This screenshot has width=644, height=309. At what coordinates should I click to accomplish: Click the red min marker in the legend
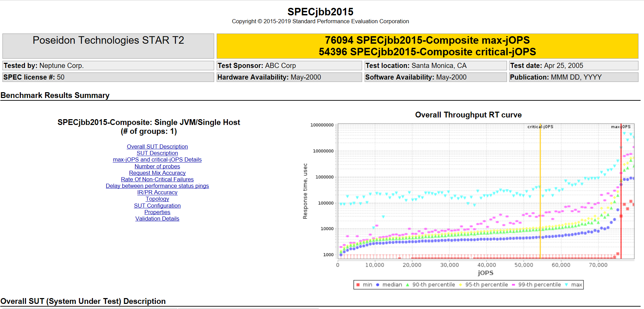(x=358, y=284)
